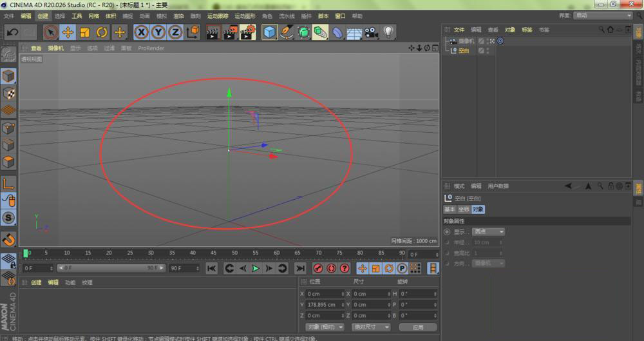Toggle the 显示 keyframe circle
The image size is (644, 341).
pos(447,232)
